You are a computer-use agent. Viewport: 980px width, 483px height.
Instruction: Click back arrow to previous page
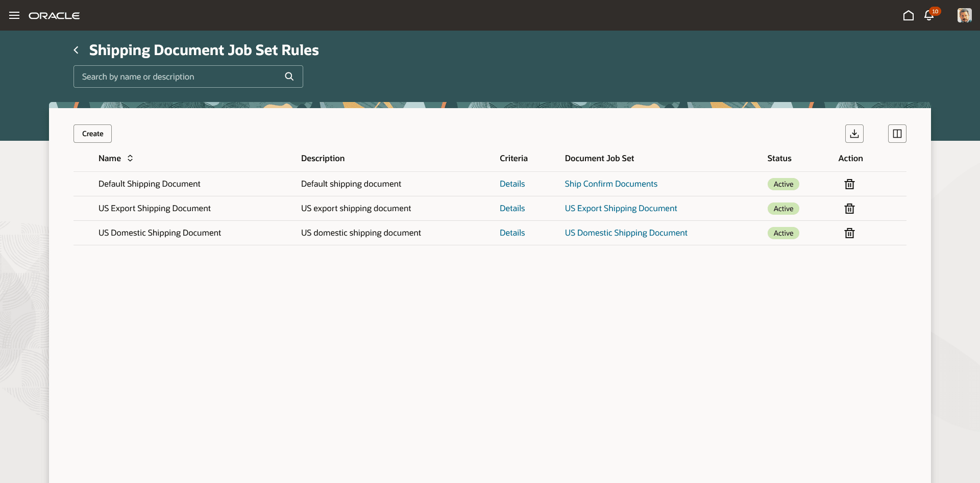click(76, 49)
